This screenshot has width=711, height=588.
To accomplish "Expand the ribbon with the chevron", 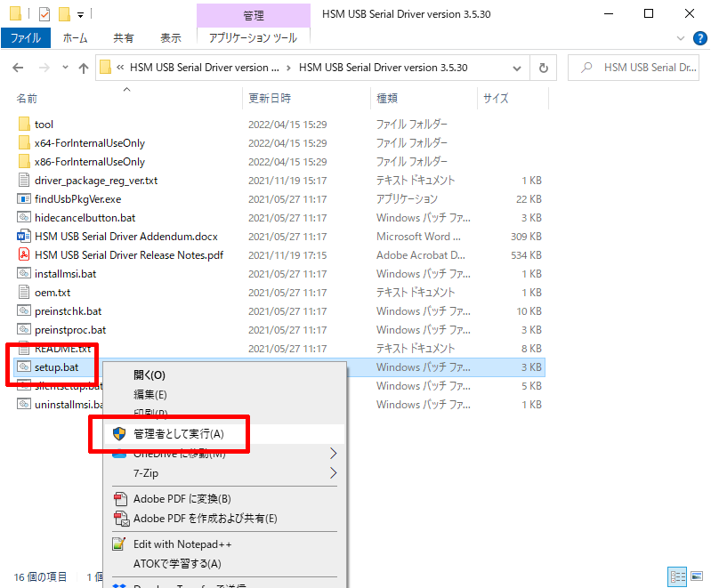I will (x=681, y=38).
